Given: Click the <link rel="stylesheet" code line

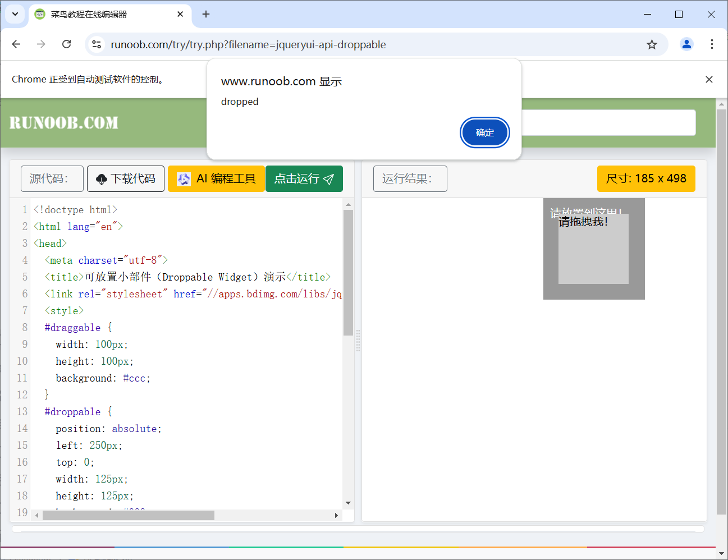Looking at the screenshot, I should click(x=193, y=294).
